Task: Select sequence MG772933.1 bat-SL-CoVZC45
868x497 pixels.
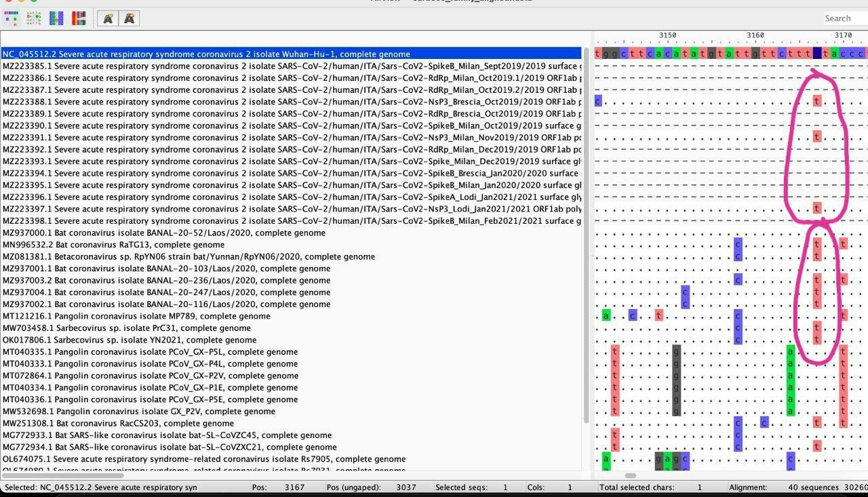Action: coord(291,435)
